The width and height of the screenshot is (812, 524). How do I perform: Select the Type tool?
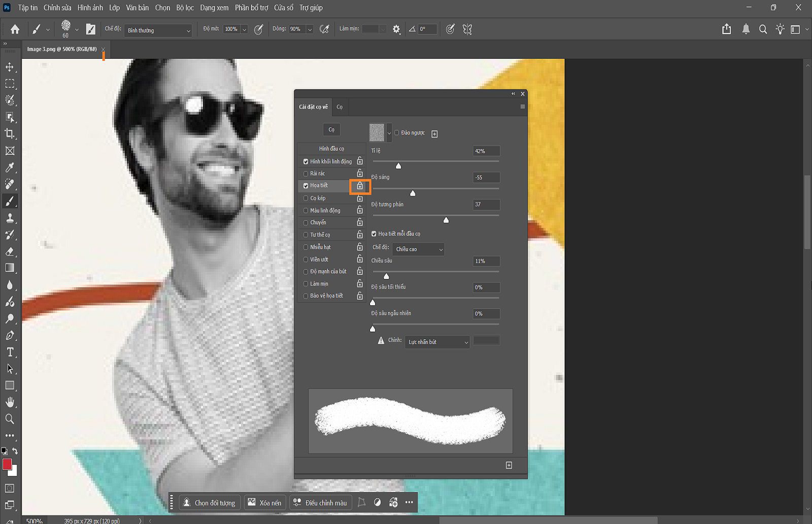[10, 352]
